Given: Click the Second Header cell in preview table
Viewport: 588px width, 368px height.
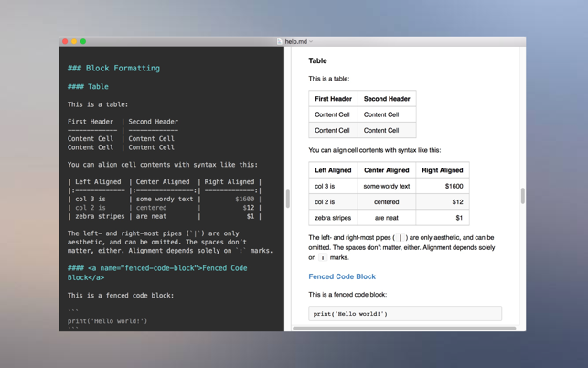Looking at the screenshot, I should [x=387, y=99].
